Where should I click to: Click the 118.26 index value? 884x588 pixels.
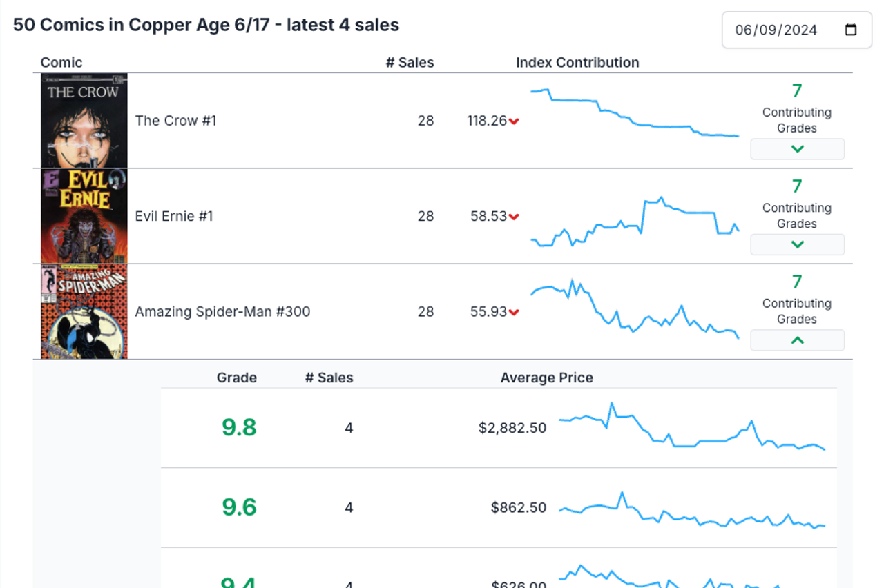click(487, 121)
